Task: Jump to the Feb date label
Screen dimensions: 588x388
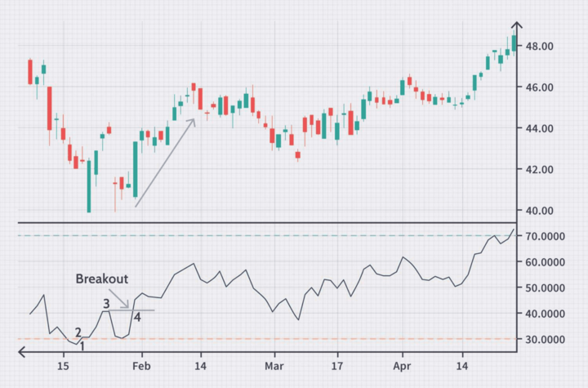Action: click(x=141, y=368)
